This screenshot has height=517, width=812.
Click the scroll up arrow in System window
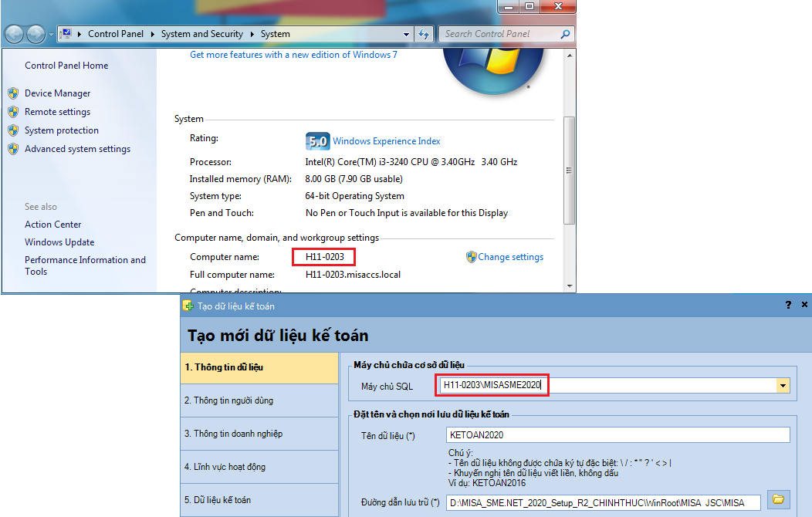coord(569,55)
